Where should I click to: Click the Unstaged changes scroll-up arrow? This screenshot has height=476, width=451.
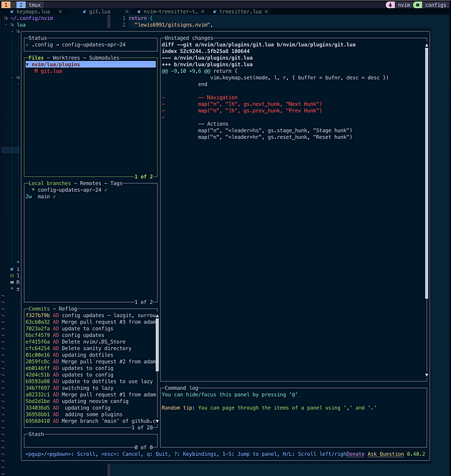(427, 45)
